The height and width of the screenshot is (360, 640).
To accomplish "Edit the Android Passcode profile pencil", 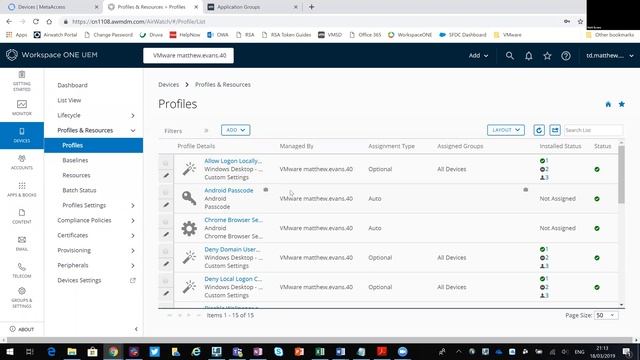I will pos(166,205).
